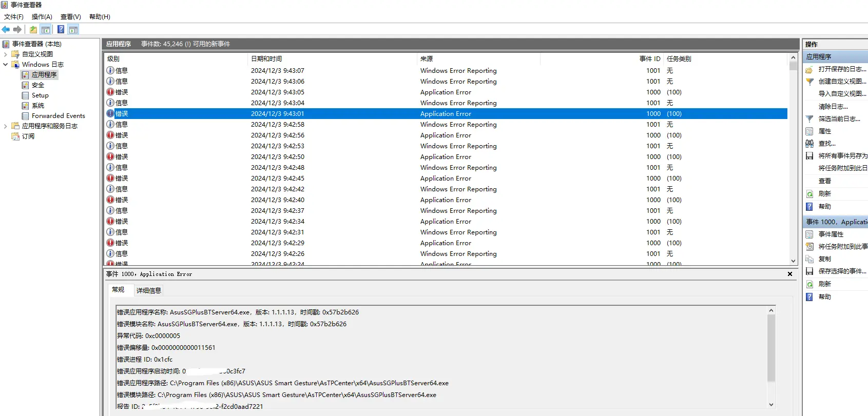
Task: Click 清除日志 in the actions pane
Action: point(833,107)
